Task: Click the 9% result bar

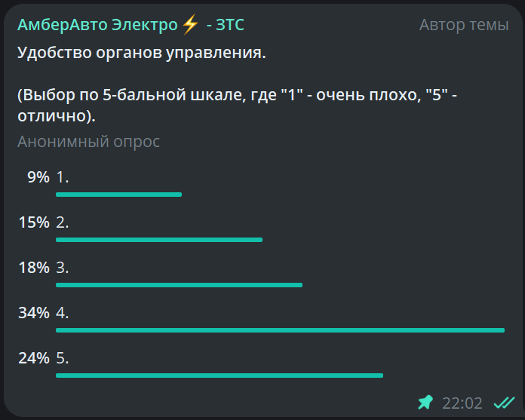Action: coord(119,195)
